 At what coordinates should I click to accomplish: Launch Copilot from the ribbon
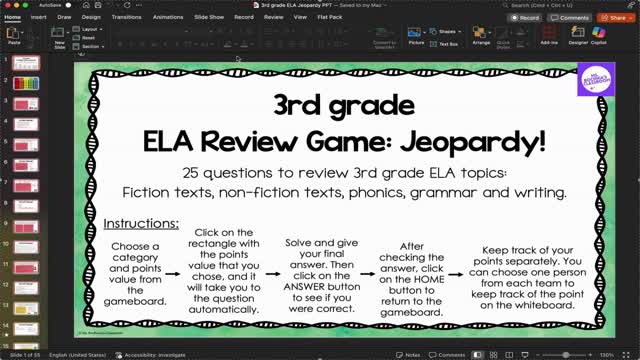598,35
